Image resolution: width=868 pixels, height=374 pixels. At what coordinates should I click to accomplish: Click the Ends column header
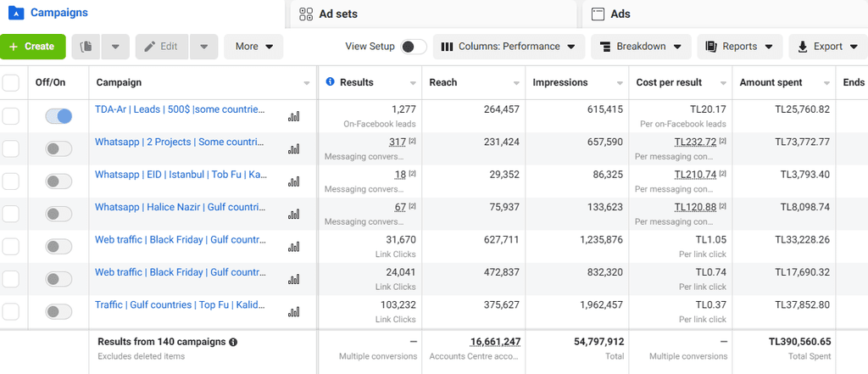click(x=854, y=82)
